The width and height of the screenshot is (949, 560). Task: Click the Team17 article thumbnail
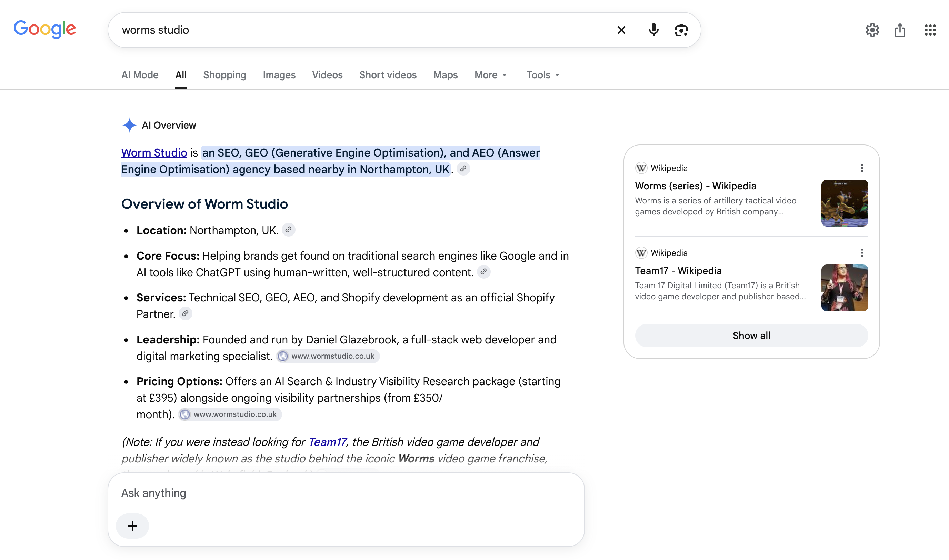point(845,288)
